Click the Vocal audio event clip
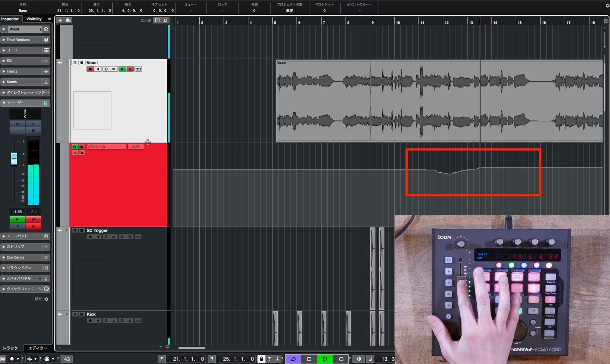The image size is (610, 364). [x=439, y=101]
